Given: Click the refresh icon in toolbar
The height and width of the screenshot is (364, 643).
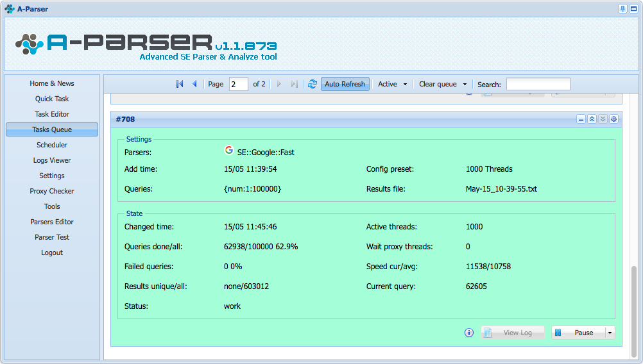Looking at the screenshot, I should point(313,84).
